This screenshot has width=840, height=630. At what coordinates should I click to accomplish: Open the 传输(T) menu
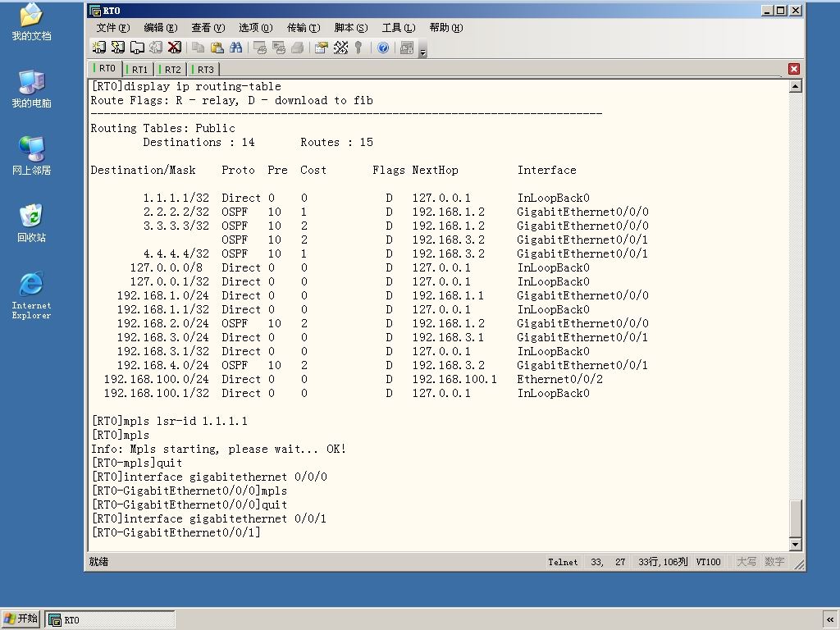(304, 28)
